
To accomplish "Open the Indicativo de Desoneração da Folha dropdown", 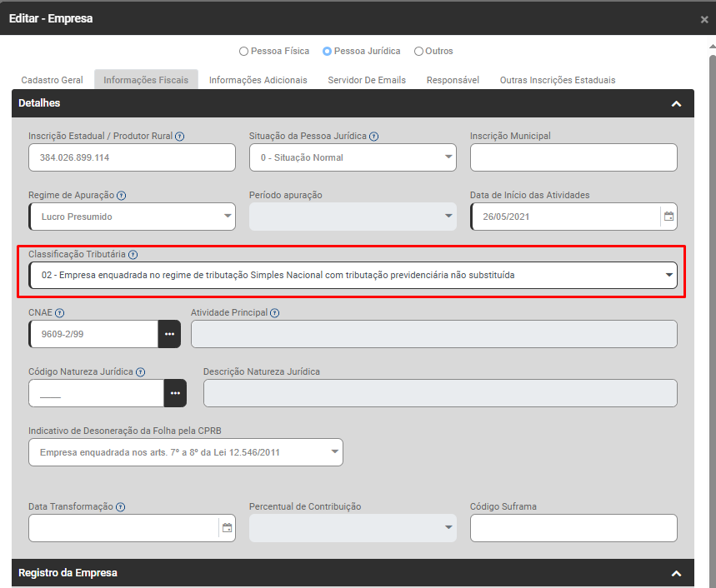I will pos(185,452).
